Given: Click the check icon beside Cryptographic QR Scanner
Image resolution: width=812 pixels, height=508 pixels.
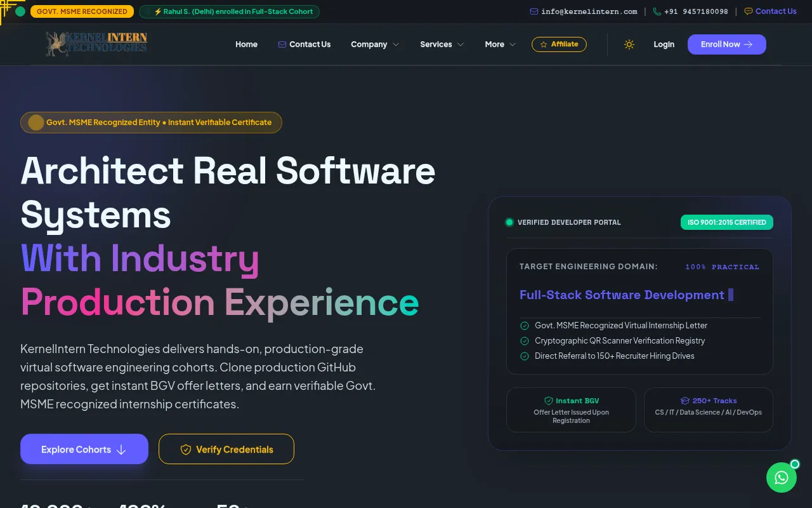Looking at the screenshot, I should 525,341.
